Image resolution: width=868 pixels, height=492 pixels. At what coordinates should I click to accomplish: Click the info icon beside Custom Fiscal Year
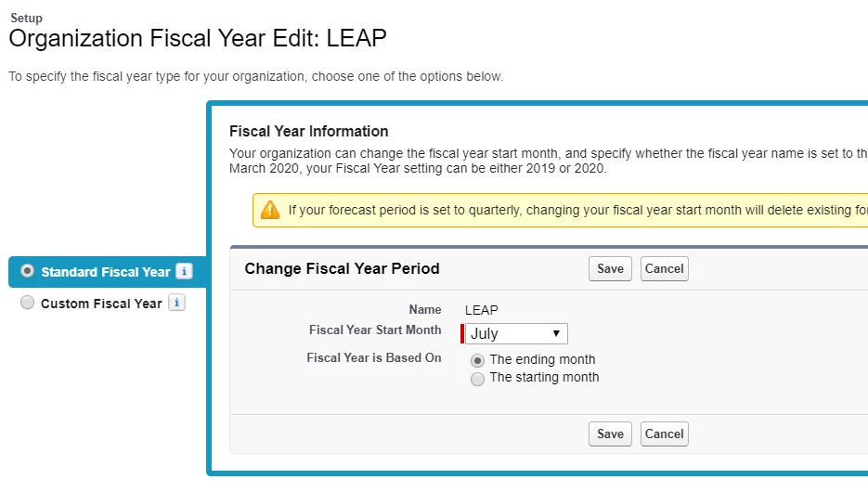tap(176, 303)
